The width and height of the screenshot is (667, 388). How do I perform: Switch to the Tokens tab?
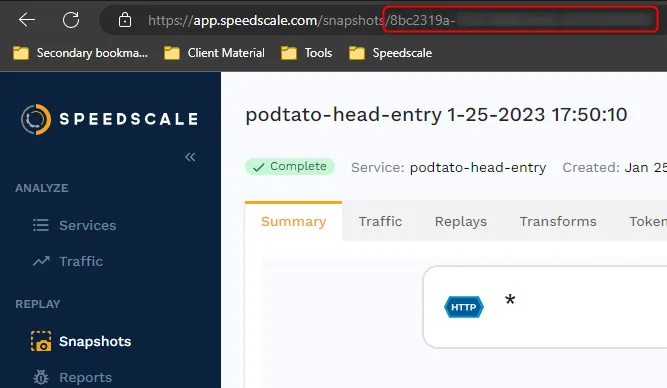click(x=648, y=221)
